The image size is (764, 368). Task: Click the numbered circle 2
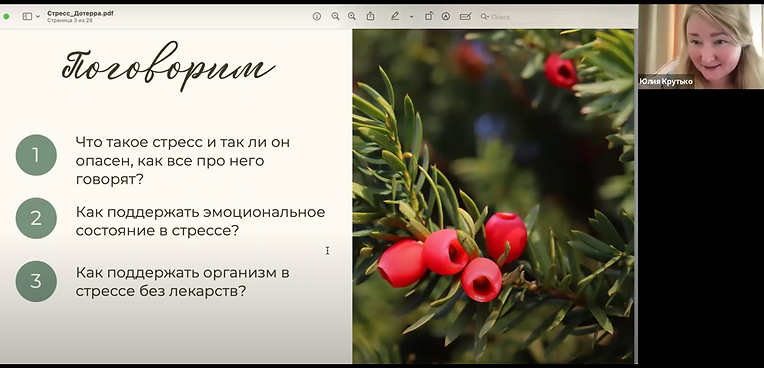[36, 218]
